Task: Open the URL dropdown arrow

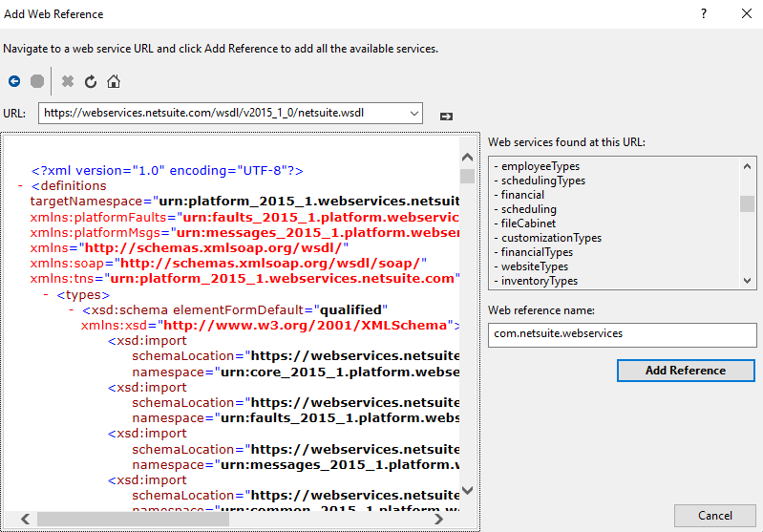Action: [414, 113]
